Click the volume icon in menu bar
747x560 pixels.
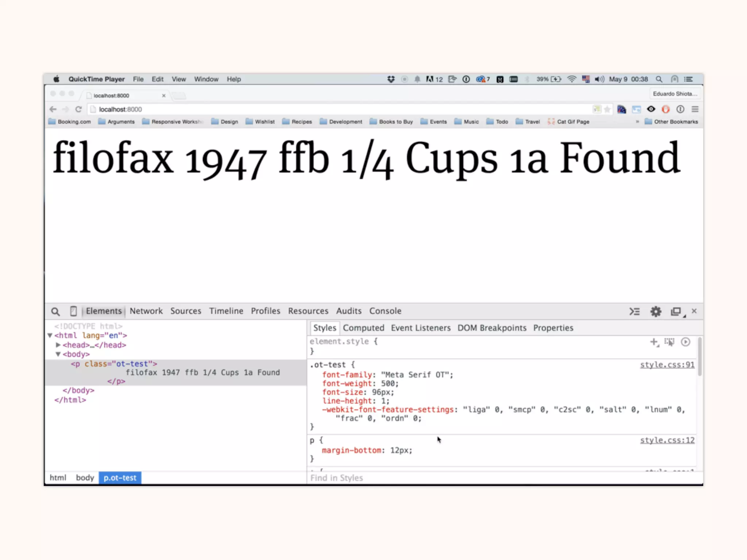coord(599,79)
